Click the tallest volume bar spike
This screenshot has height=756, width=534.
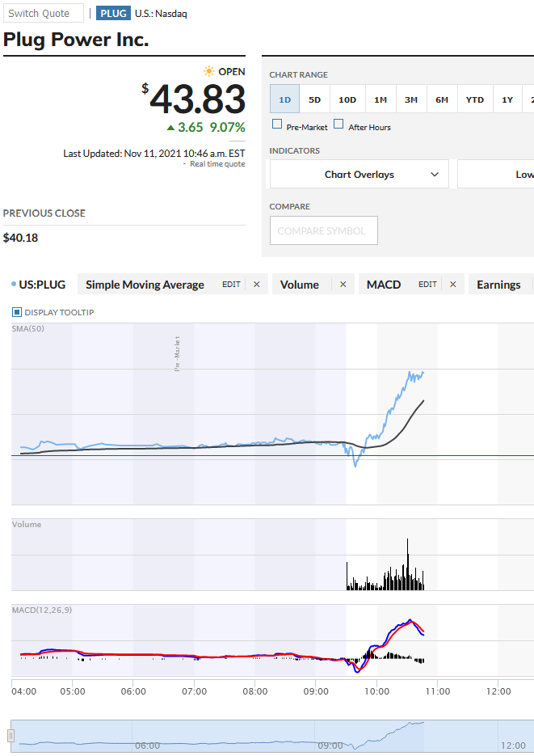tap(407, 564)
